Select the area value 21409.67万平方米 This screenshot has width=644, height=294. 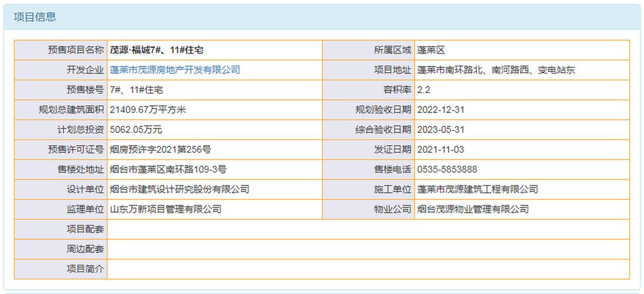(x=148, y=109)
